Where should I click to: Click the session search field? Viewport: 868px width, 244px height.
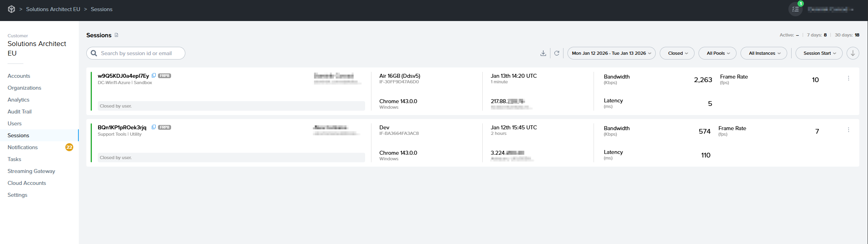point(136,53)
